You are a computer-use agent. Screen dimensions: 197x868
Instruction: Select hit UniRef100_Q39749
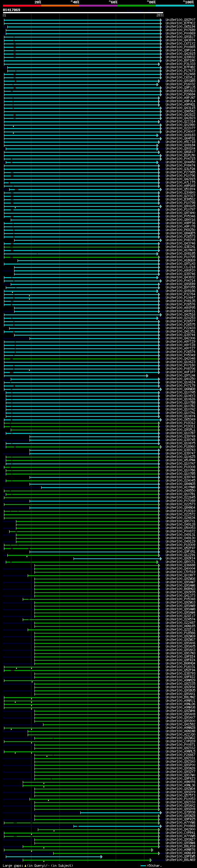pos(180,436)
